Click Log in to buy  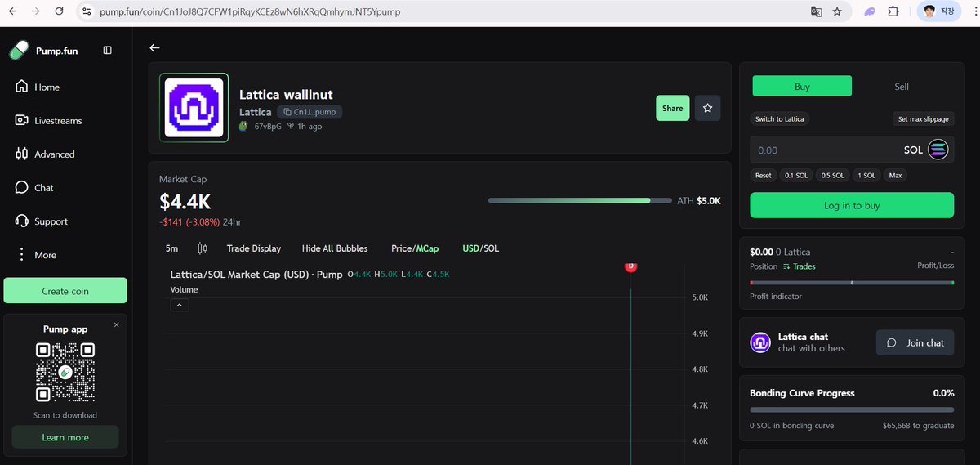(x=852, y=205)
